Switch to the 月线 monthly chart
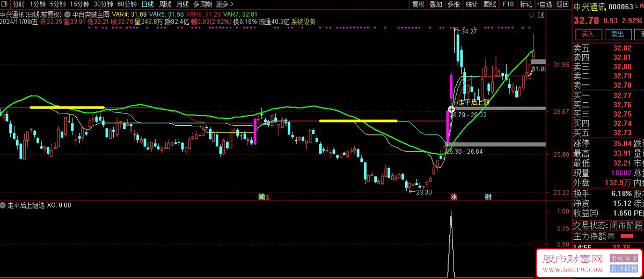 point(182,4)
